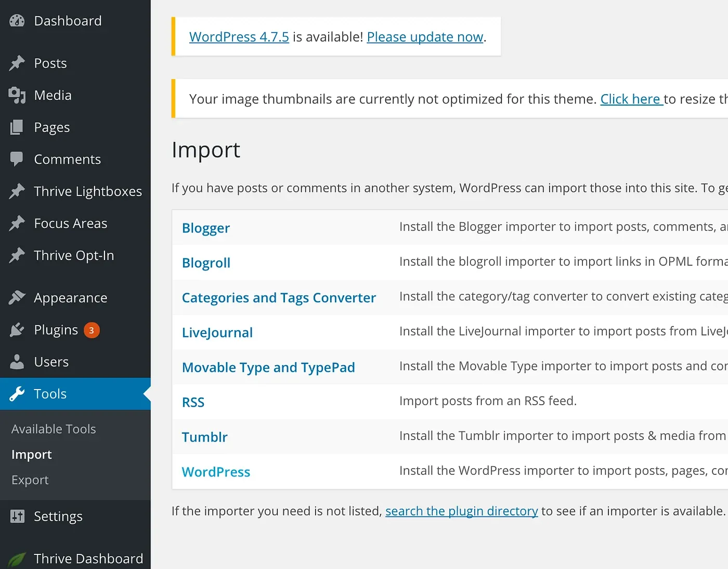Open the Settings menu
Screen dimensions: 728x569
[x=58, y=516]
